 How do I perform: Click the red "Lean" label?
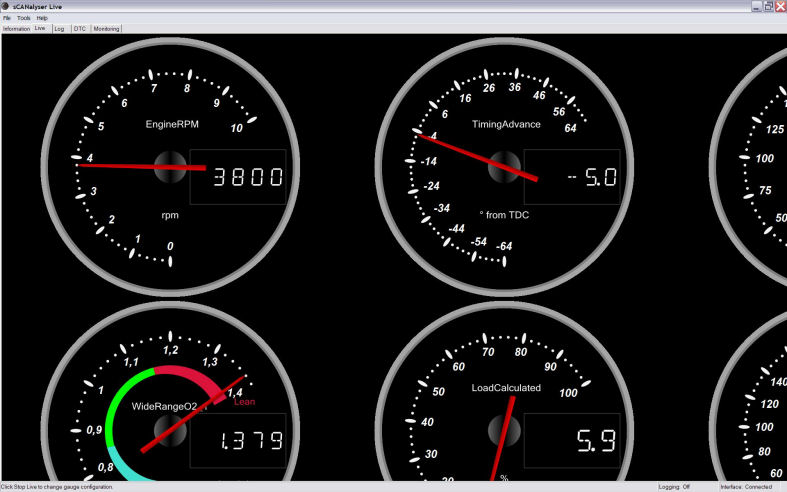(244, 402)
